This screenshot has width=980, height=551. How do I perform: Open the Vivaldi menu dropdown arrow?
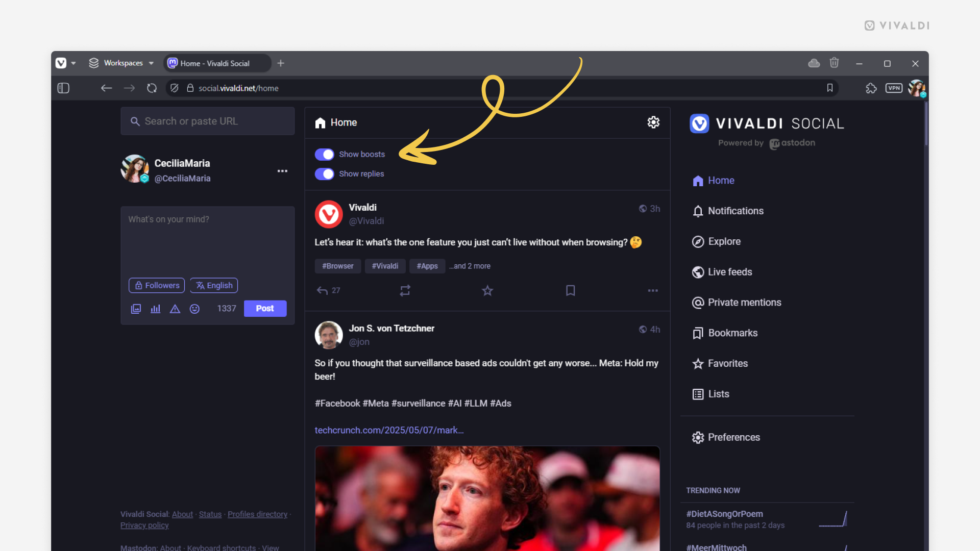pos(73,63)
